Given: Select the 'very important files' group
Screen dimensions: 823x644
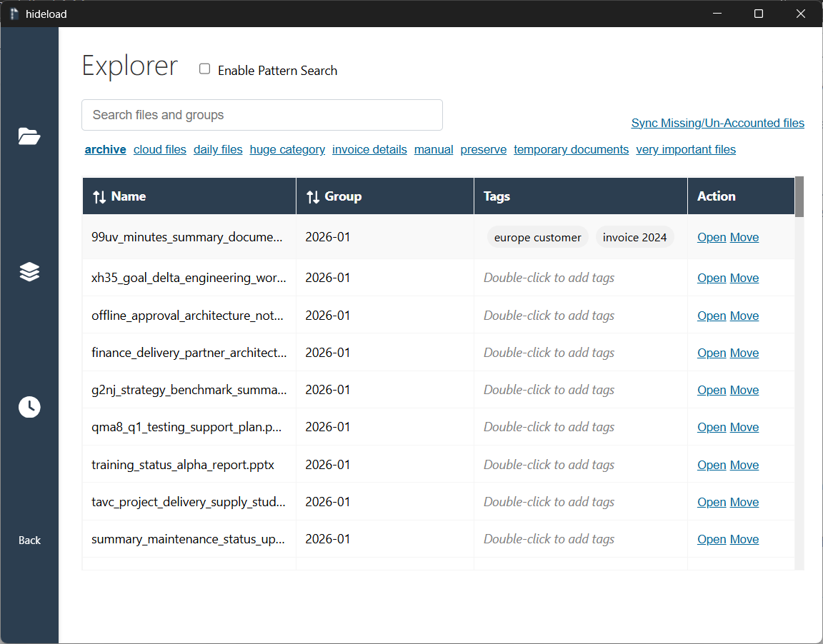Looking at the screenshot, I should tap(686, 149).
